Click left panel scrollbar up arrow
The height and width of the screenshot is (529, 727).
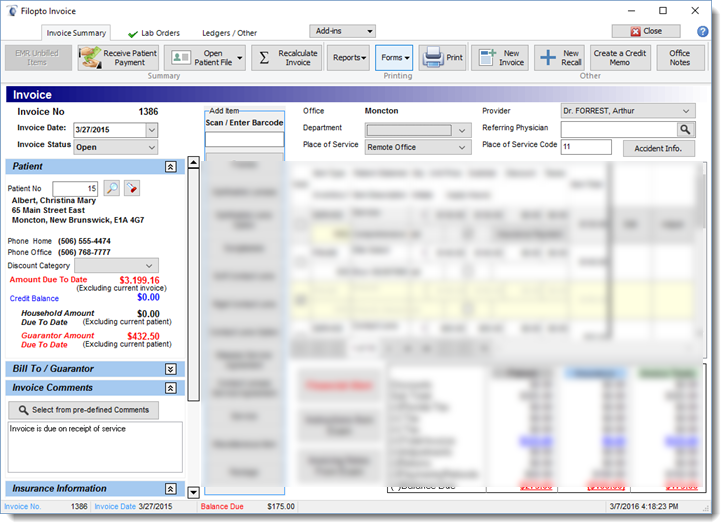click(x=193, y=162)
